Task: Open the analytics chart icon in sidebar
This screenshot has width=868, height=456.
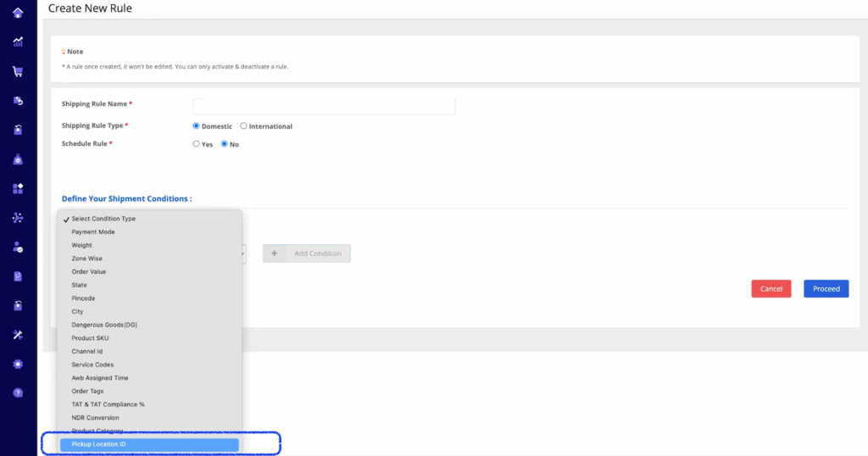Action: click(x=18, y=42)
